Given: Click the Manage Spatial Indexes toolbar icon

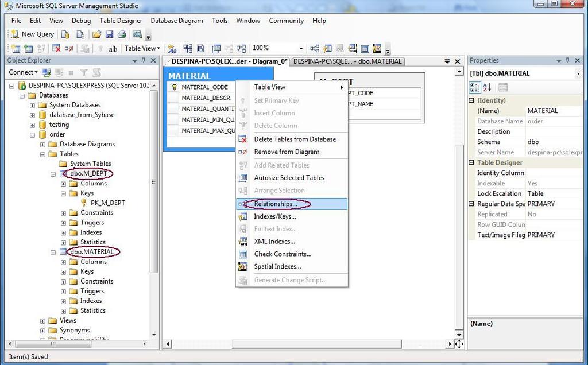Looking at the screenshot, I should (x=377, y=48).
